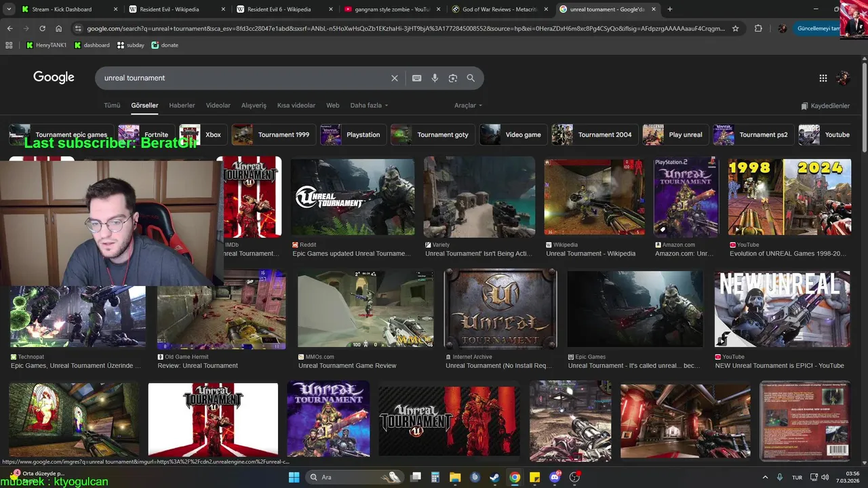The image size is (868, 488).
Task: Filter by the Tournament 2004 chip
Action: 593,135
